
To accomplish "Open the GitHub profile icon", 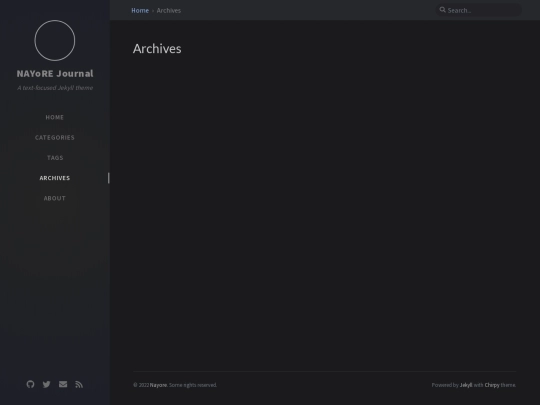I will 30,384.
